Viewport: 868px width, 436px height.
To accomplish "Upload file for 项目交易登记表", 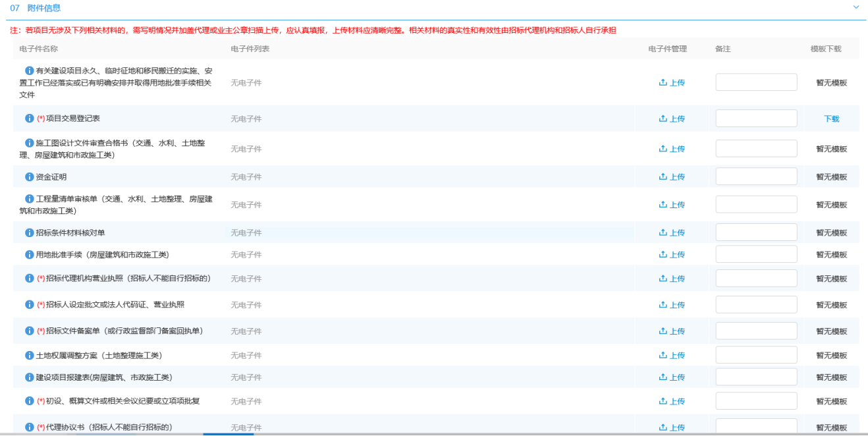I will point(672,119).
